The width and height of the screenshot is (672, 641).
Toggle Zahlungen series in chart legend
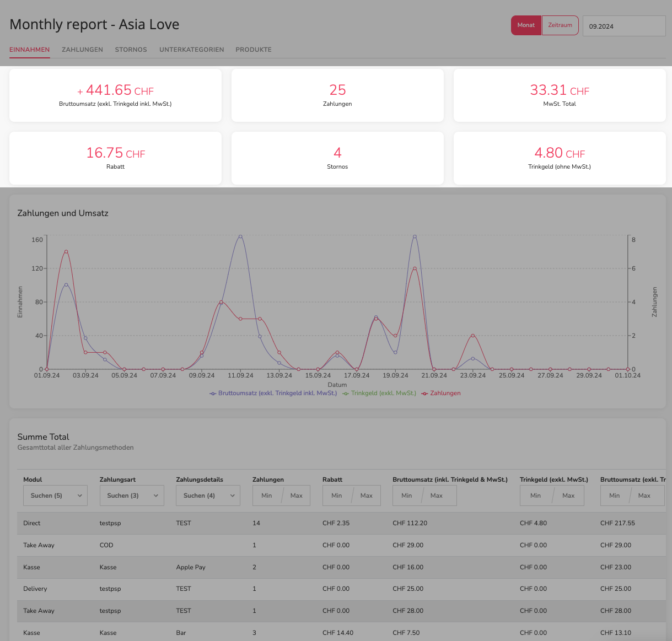[441, 394]
